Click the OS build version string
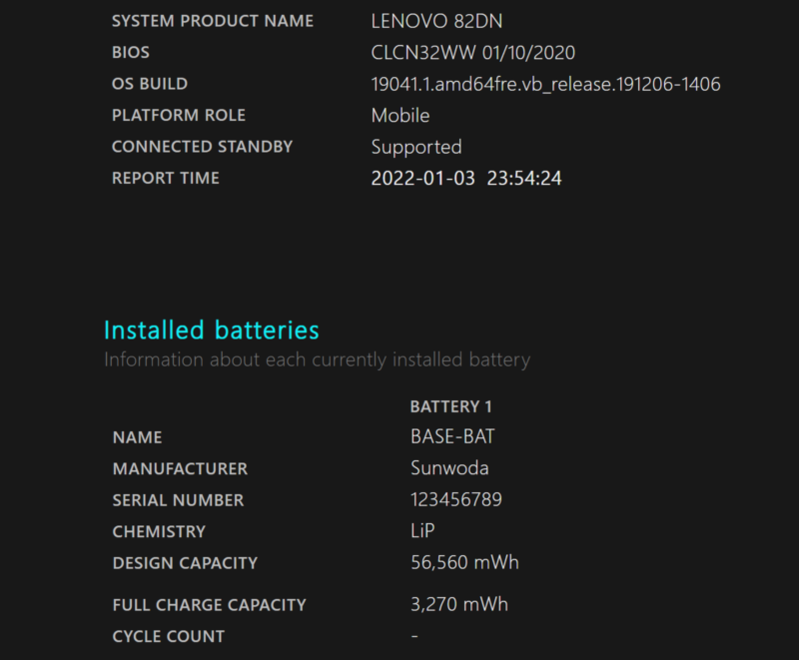Image resolution: width=799 pixels, height=660 pixels. click(x=545, y=84)
